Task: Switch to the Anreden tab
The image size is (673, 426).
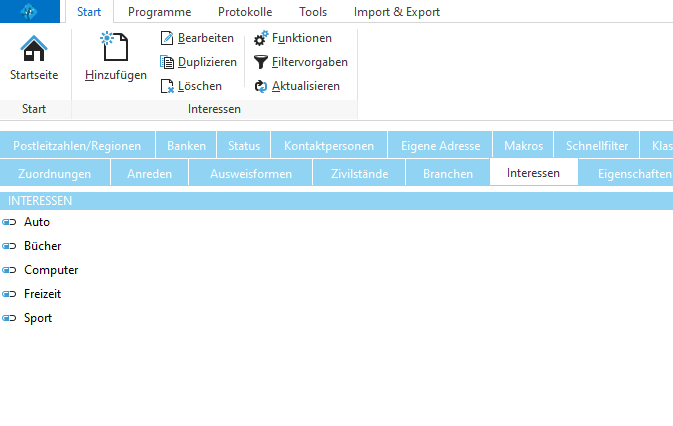Action: pos(150,173)
